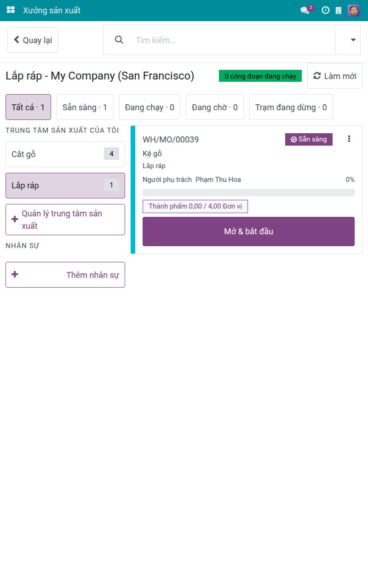Screen dimensions: 368x588
Task: Show the Đang chờ work orders
Action: pos(215,107)
